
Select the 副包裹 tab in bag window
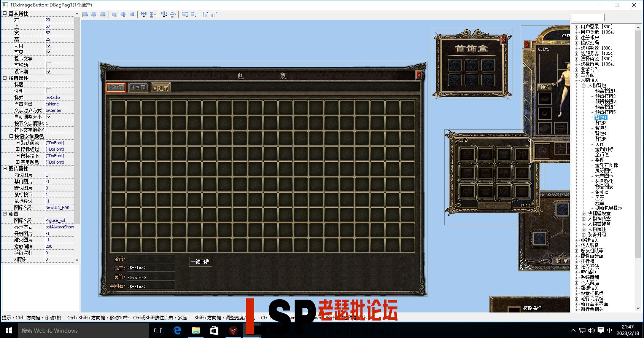(x=161, y=88)
